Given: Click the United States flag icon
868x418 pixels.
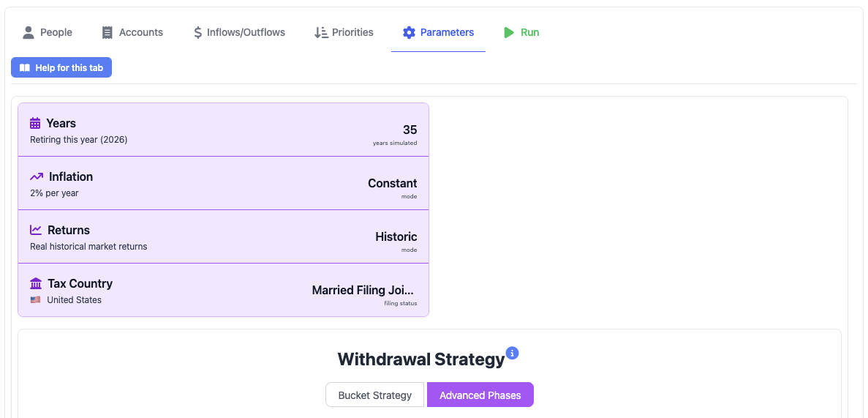Looking at the screenshot, I should pos(35,300).
